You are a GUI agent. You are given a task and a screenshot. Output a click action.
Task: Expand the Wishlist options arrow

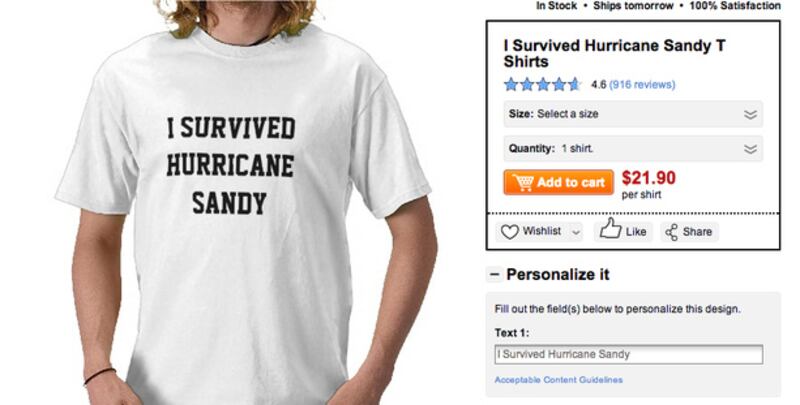[x=576, y=233]
